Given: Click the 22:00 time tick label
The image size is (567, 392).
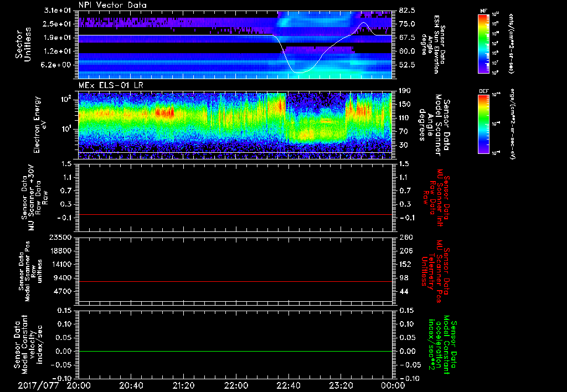Looking at the screenshot, I should [236, 384].
